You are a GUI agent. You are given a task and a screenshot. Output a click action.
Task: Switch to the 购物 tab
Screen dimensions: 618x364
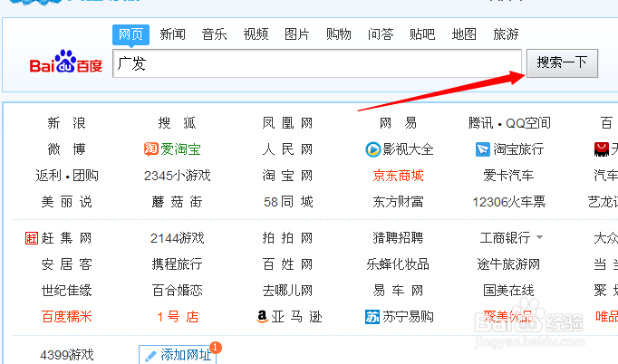click(339, 34)
